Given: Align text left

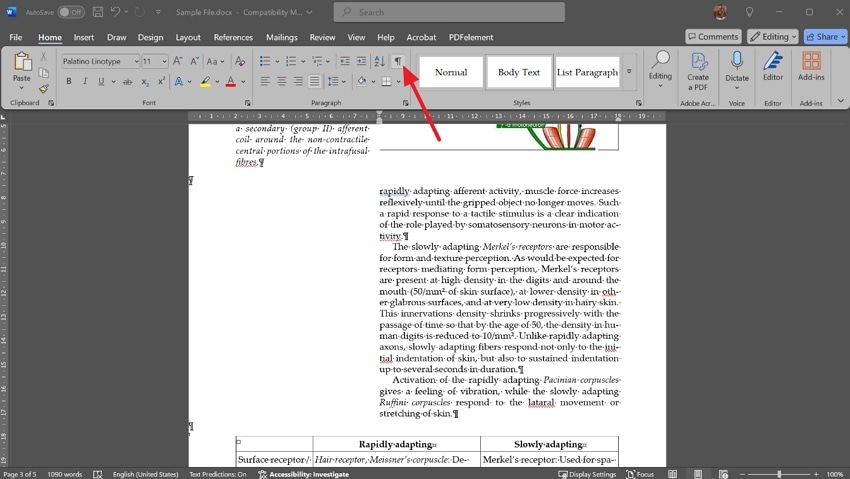Looking at the screenshot, I should pos(265,82).
